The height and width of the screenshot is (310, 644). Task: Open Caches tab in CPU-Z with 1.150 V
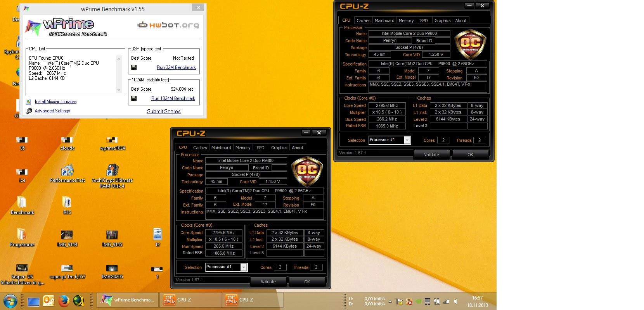pos(200,148)
